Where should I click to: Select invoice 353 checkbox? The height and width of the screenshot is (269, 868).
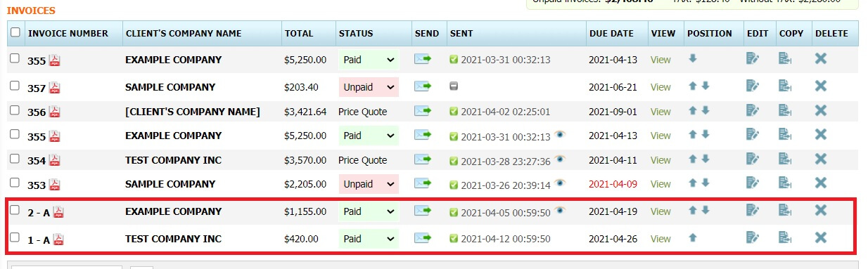(x=15, y=183)
